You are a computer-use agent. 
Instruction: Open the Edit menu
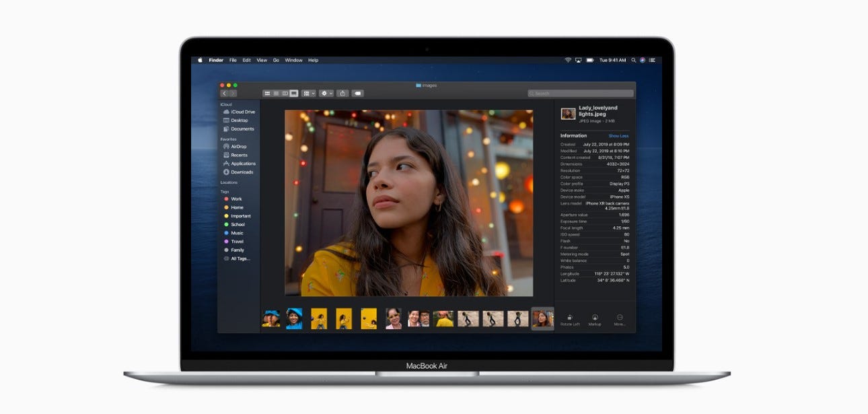point(247,60)
